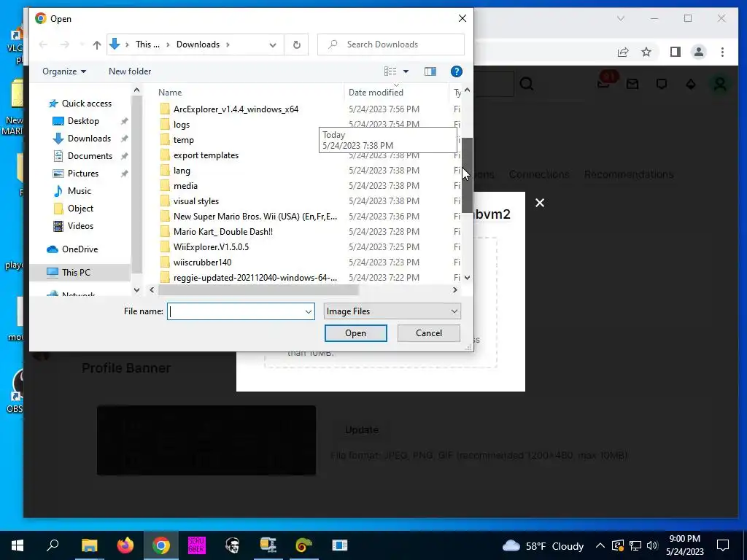Viewport: 747px width, 560px height.
Task: Click This PC breadcrumb segment
Action: tap(147, 44)
